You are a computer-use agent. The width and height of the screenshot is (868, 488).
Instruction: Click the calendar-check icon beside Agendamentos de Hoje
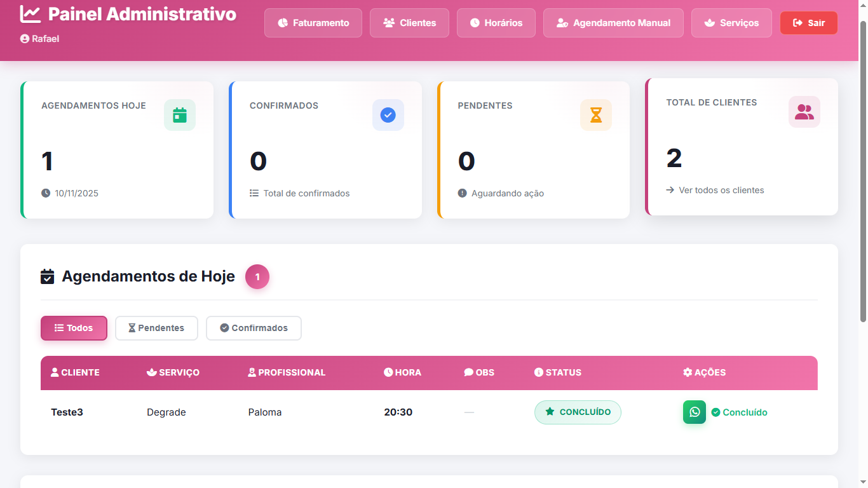(x=48, y=276)
